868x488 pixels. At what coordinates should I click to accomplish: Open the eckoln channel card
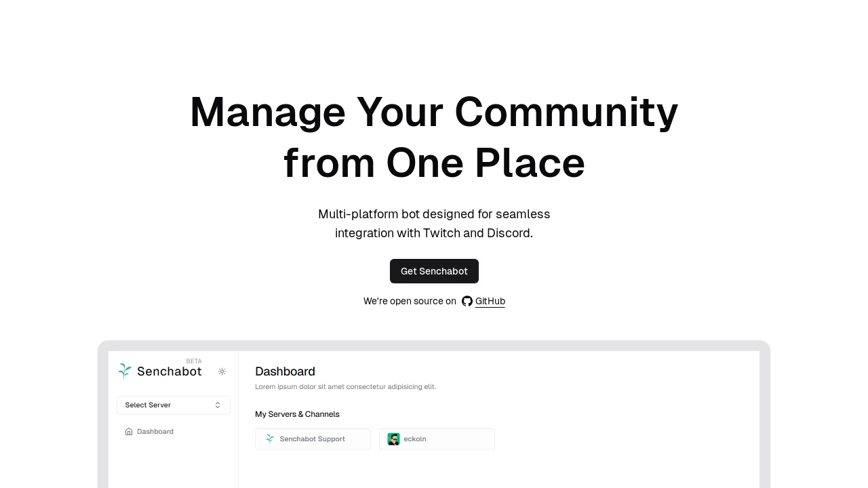click(x=437, y=439)
